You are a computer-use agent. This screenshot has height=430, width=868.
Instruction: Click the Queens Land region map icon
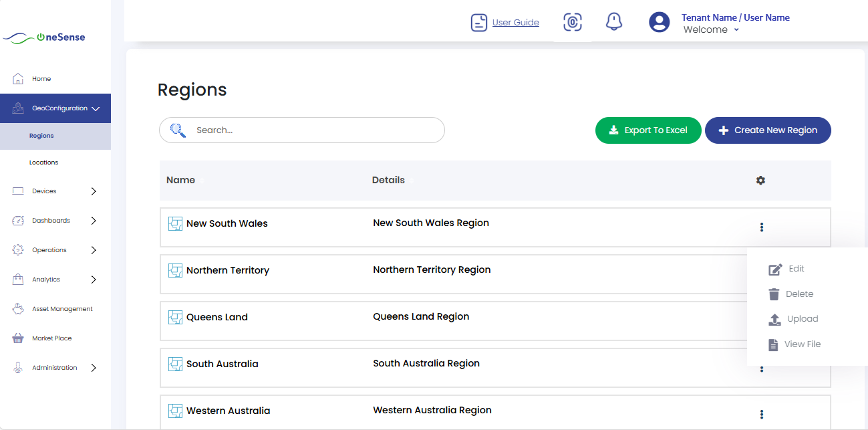point(175,317)
